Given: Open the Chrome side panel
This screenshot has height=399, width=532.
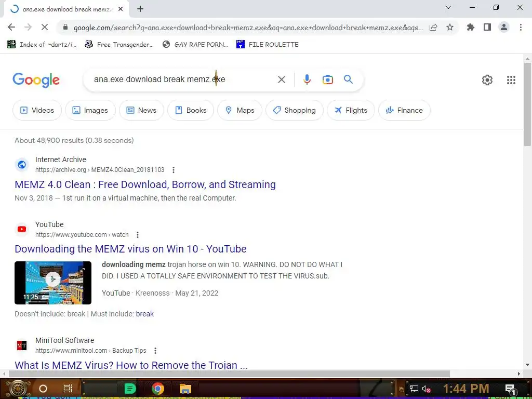Looking at the screenshot, I should point(487,27).
